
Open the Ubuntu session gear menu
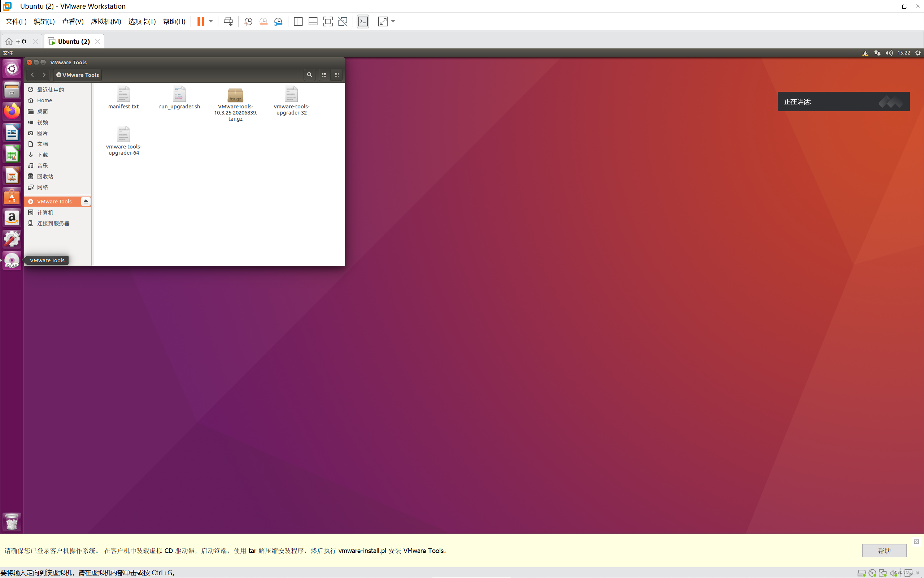(x=918, y=53)
